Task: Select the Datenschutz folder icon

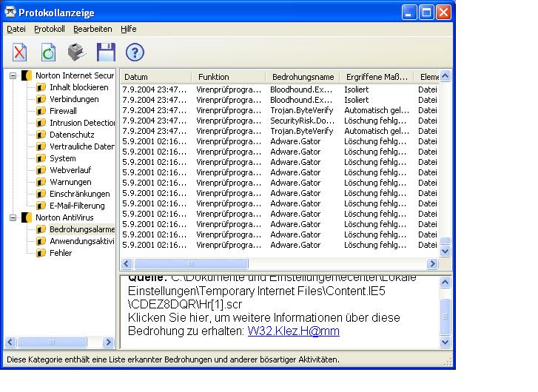Action: pyautogui.click(x=41, y=135)
